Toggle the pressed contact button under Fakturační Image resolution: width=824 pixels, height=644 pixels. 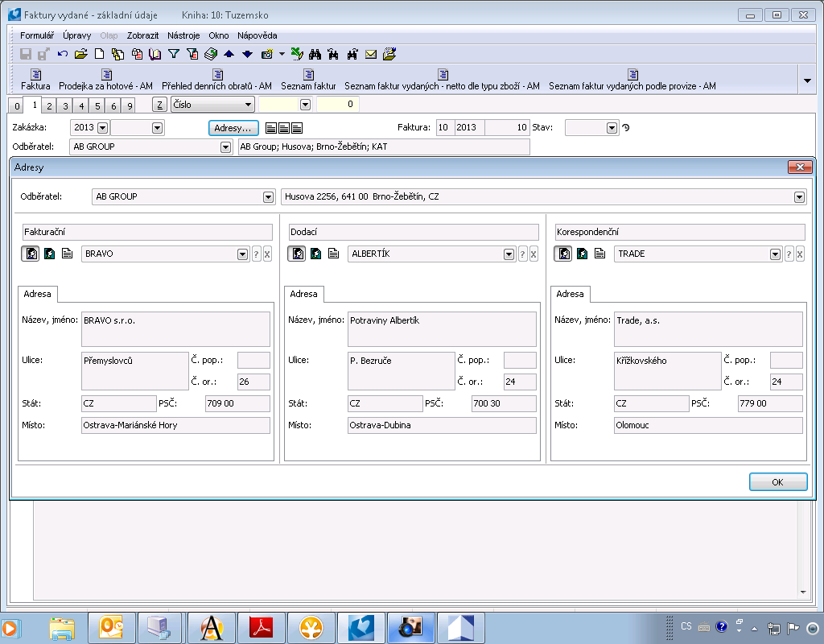click(29, 254)
